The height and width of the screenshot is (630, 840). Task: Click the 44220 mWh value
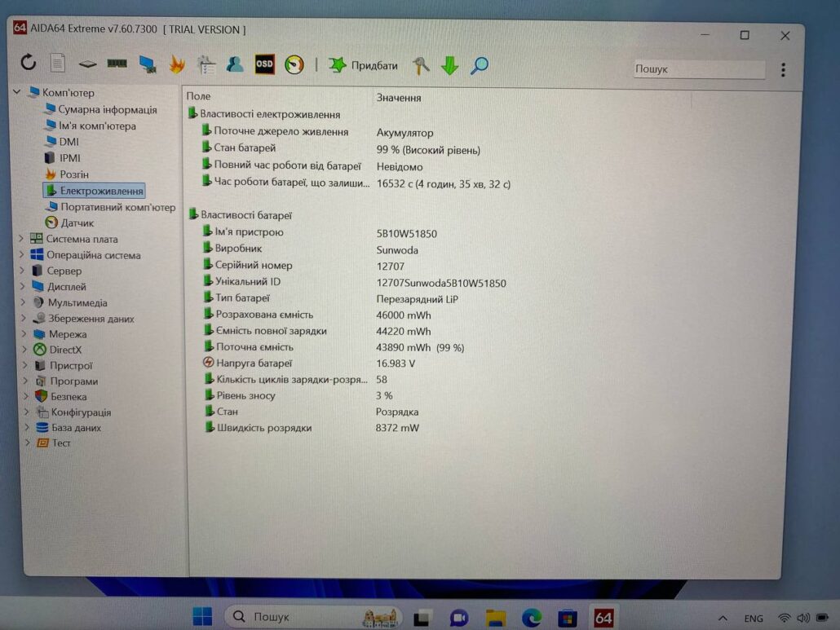pyautogui.click(x=404, y=332)
